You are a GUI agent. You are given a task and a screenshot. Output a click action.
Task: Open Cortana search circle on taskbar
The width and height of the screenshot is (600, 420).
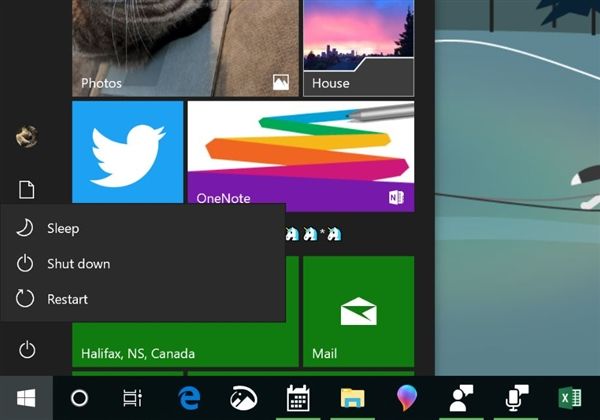pos(79,398)
